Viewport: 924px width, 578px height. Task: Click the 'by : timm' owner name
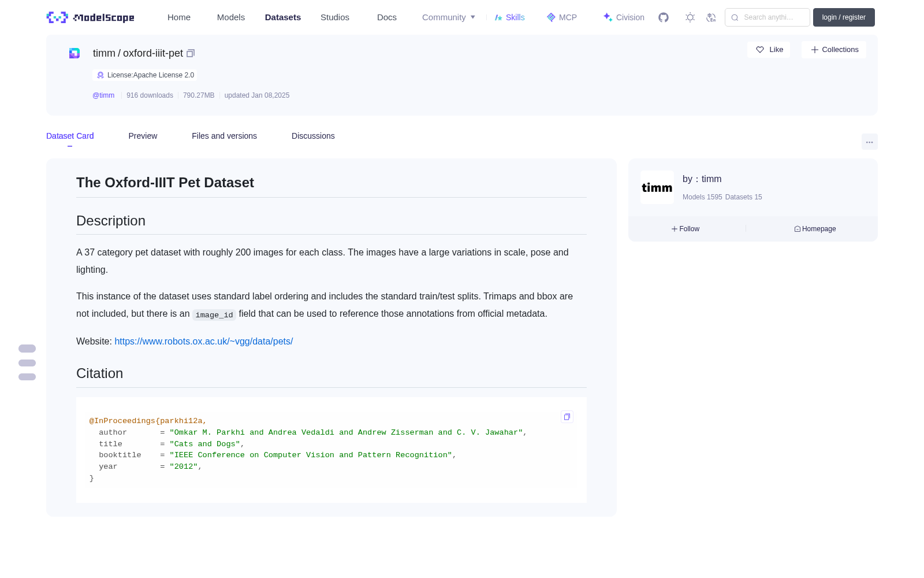pos(702,179)
